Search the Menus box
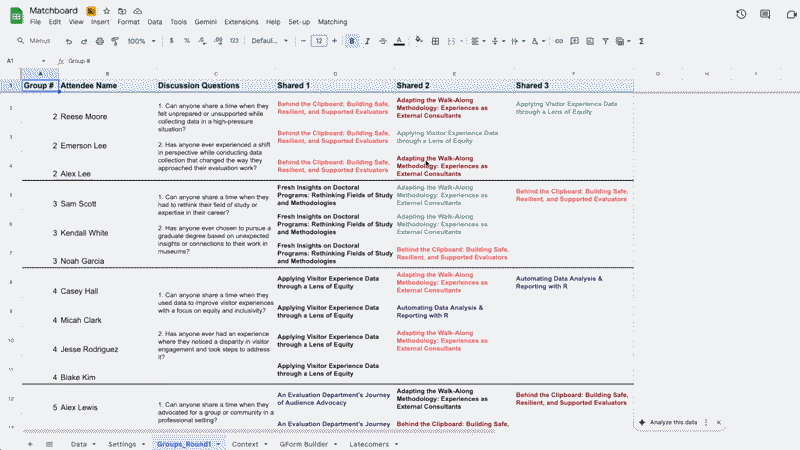Viewport: 800px width, 450px height. coord(34,41)
